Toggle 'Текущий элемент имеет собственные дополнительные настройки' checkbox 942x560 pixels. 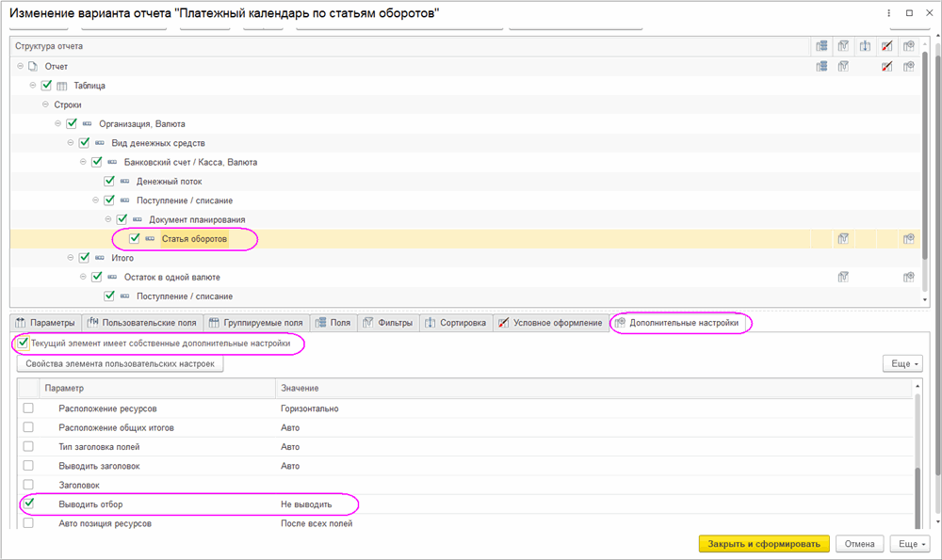pyautogui.click(x=24, y=344)
